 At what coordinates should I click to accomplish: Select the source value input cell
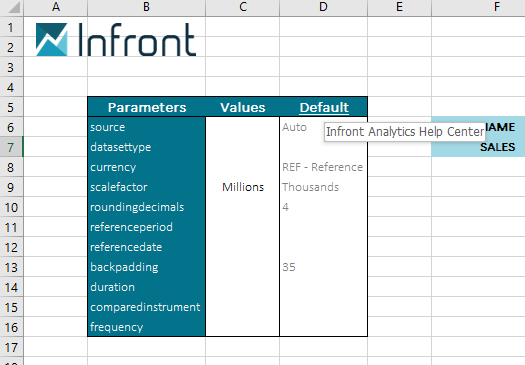243,127
